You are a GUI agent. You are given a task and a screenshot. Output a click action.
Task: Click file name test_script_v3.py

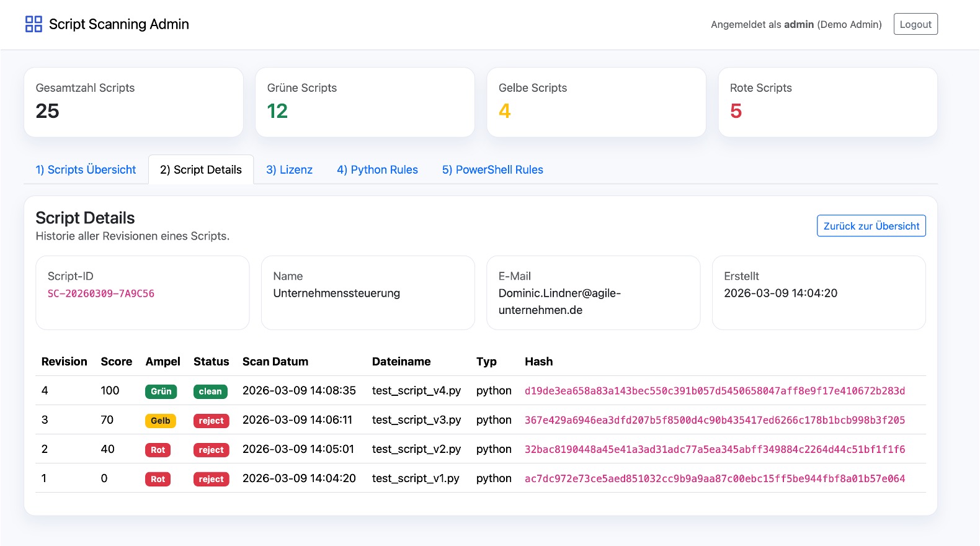(416, 420)
